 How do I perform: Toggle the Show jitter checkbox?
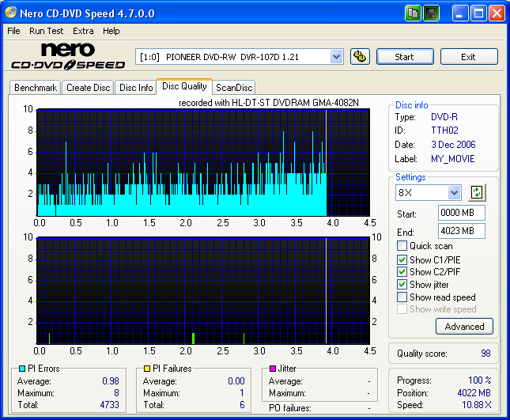tap(402, 284)
